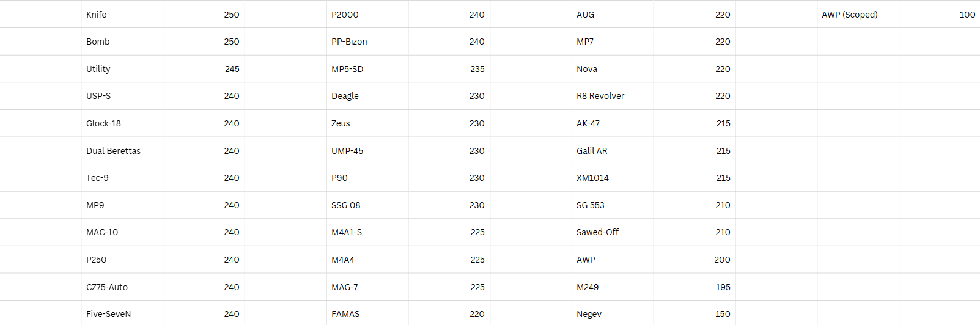Select the Knife cell
980x325 pixels.
[x=122, y=15]
